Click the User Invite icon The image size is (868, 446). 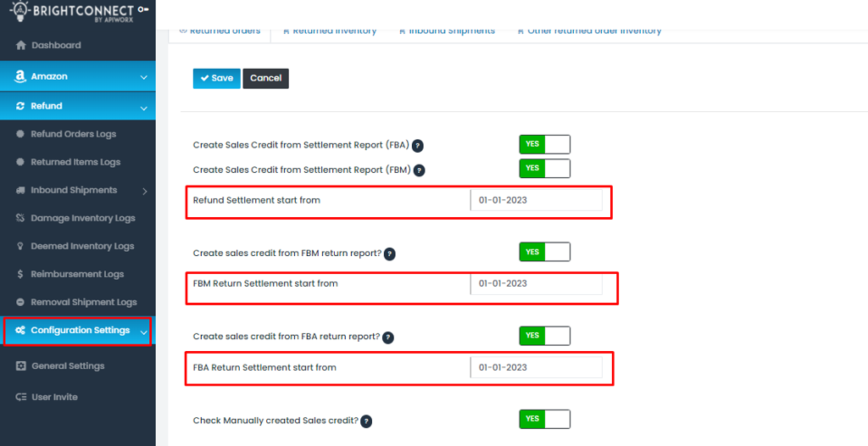coord(21,397)
